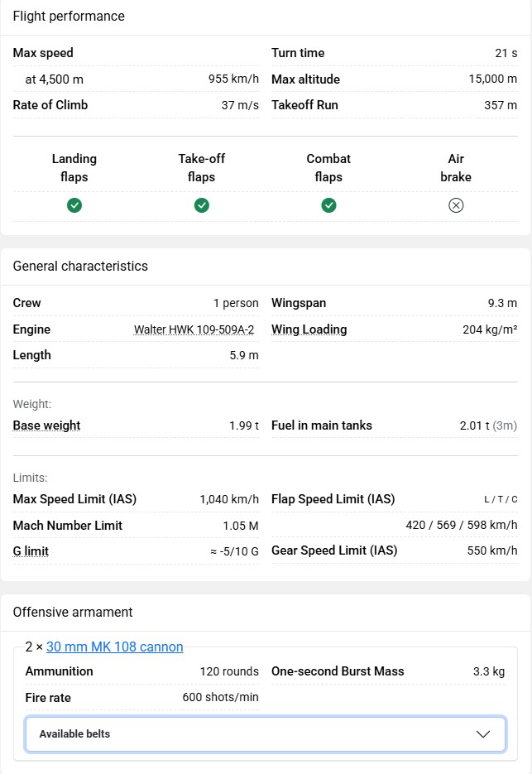Click the chevron arrow on Available belts
This screenshot has width=532, height=774.
(484, 734)
